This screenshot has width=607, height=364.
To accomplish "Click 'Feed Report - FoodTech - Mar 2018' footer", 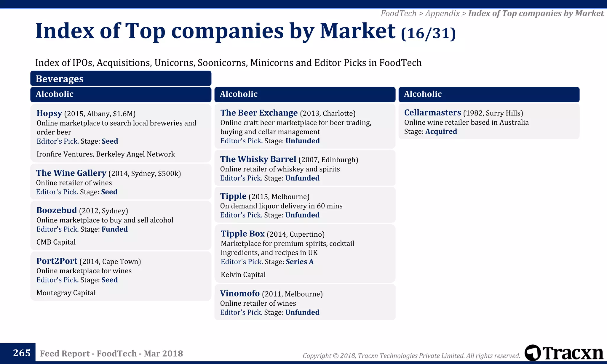I will coord(111,354).
